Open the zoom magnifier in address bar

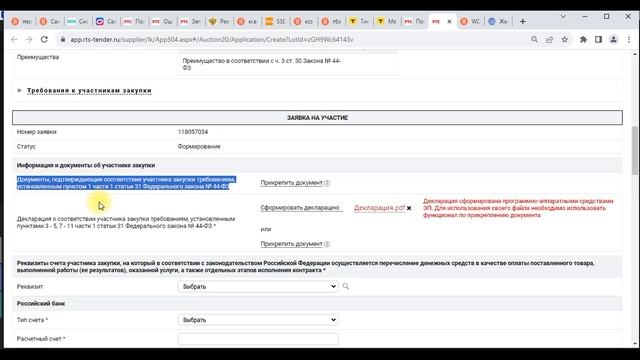click(x=534, y=40)
